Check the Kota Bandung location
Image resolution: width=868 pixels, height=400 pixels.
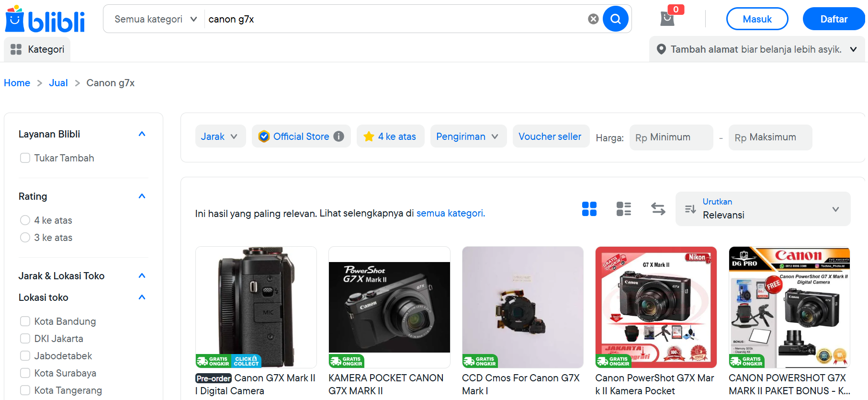pyautogui.click(x=25, y=321)
